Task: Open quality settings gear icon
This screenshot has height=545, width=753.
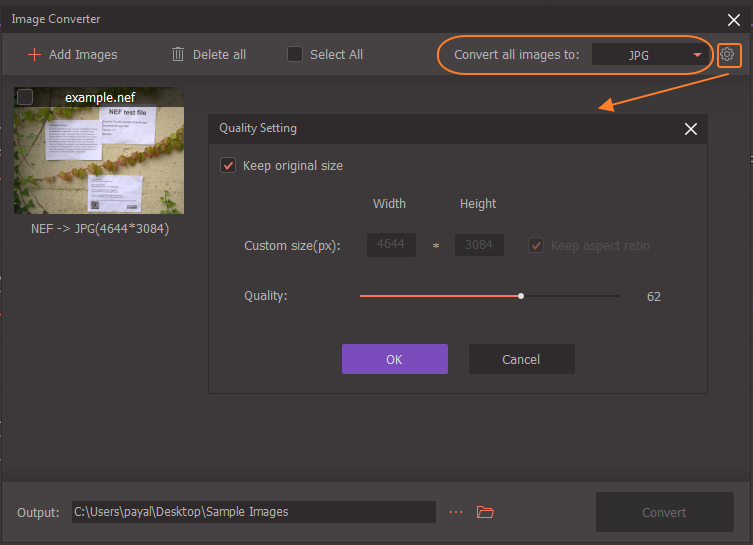Action: pos(727,55)
